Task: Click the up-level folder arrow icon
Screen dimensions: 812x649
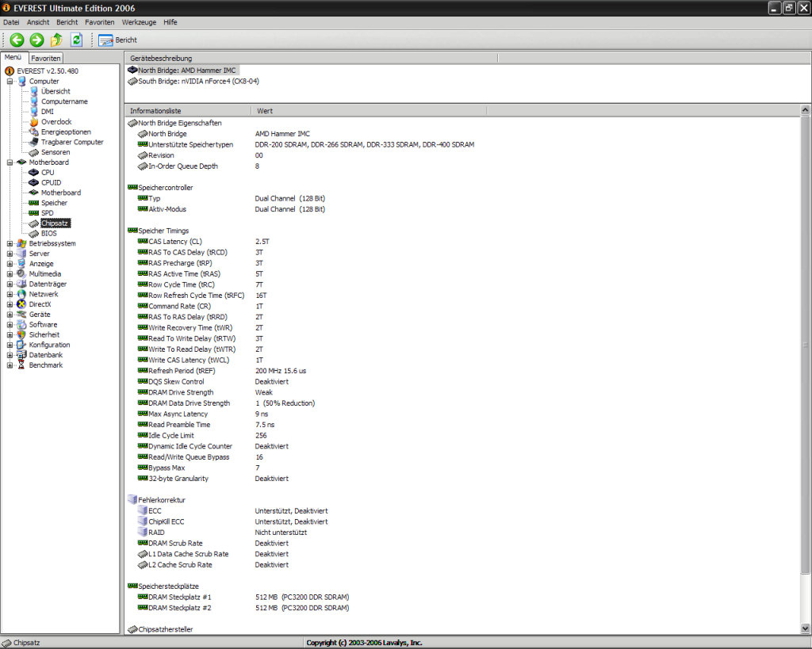Action: [56, 40]
